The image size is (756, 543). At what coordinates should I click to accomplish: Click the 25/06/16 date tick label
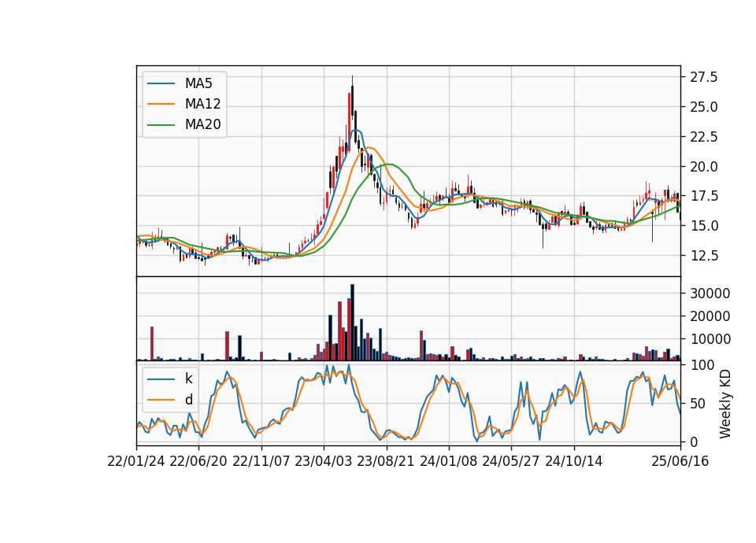point(680,461)
